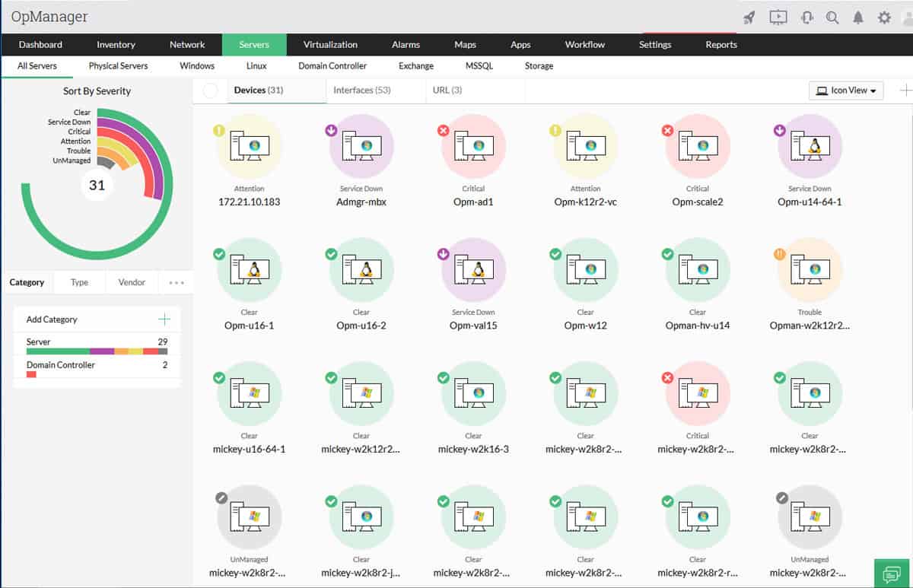This screenshot has height=588, width=913.
Task: Open the mickey-u16-64-1 server icon
Action: coord(250,394)
